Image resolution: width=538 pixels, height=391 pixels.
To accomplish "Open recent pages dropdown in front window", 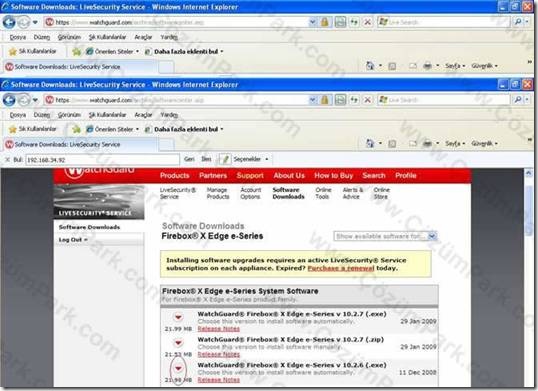I will coord(35,100).
